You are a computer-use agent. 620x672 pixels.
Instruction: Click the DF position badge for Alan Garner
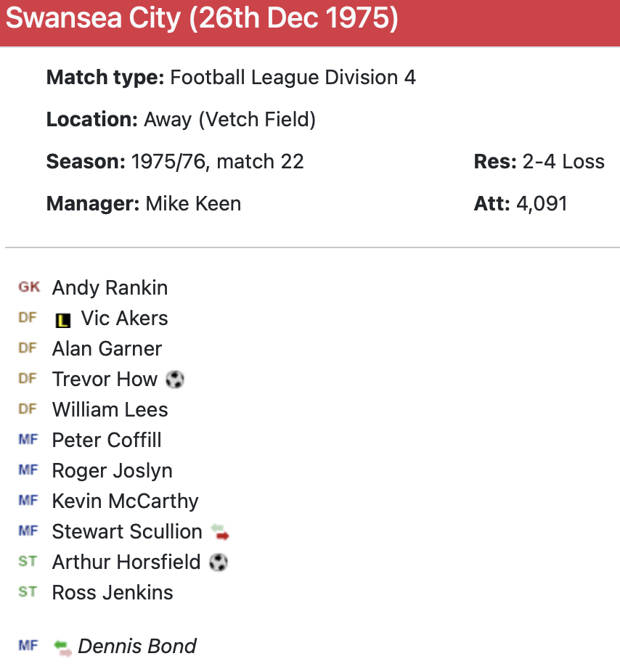[x=28, y=348]
